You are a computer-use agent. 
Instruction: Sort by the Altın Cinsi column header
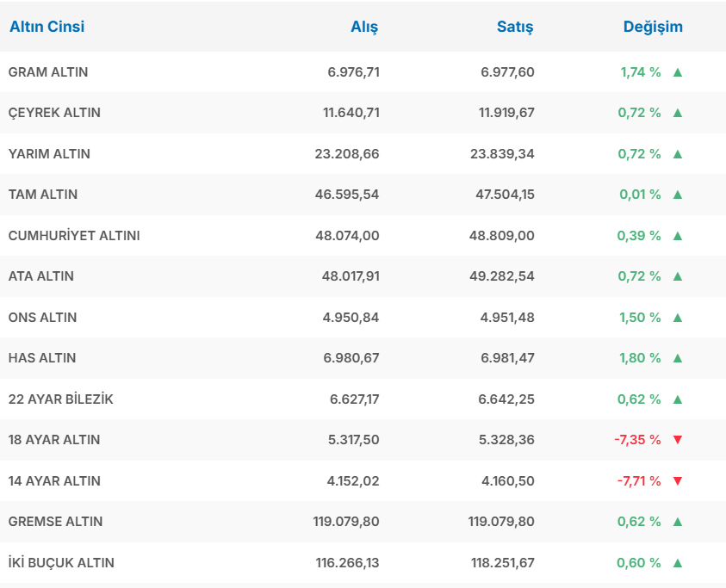tap(47, 27)
